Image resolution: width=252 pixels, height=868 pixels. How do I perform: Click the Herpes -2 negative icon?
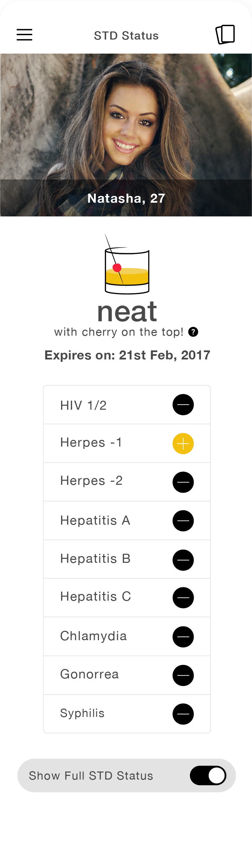coord(183,482)
